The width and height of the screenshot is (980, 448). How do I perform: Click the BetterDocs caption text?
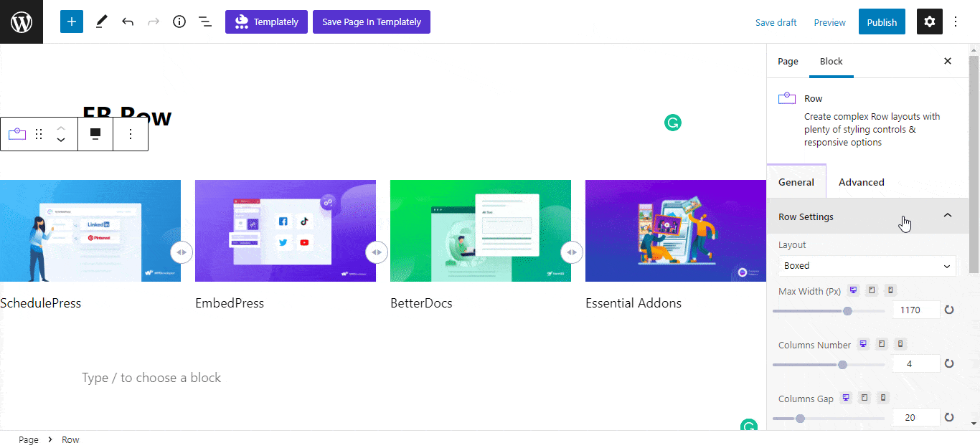[421, 303]
